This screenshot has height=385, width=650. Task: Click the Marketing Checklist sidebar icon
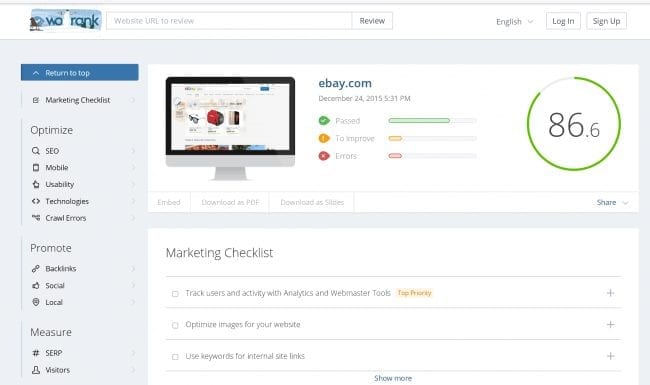click(36, 100)
